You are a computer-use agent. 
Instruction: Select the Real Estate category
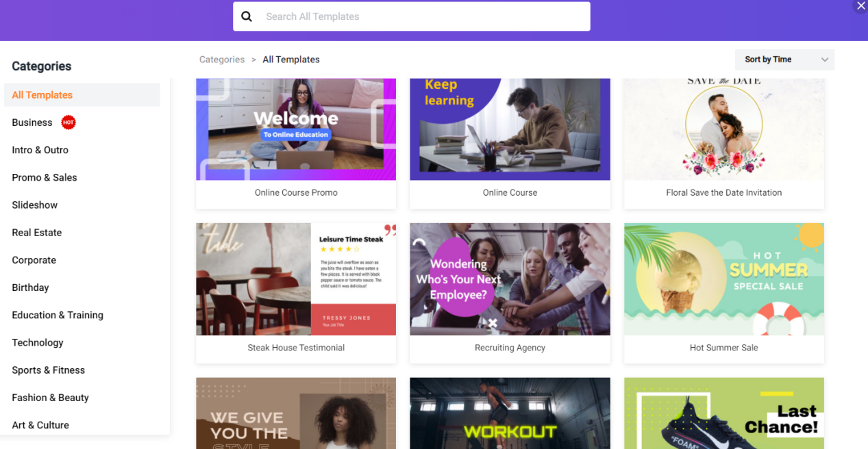(x=37, y=233)
